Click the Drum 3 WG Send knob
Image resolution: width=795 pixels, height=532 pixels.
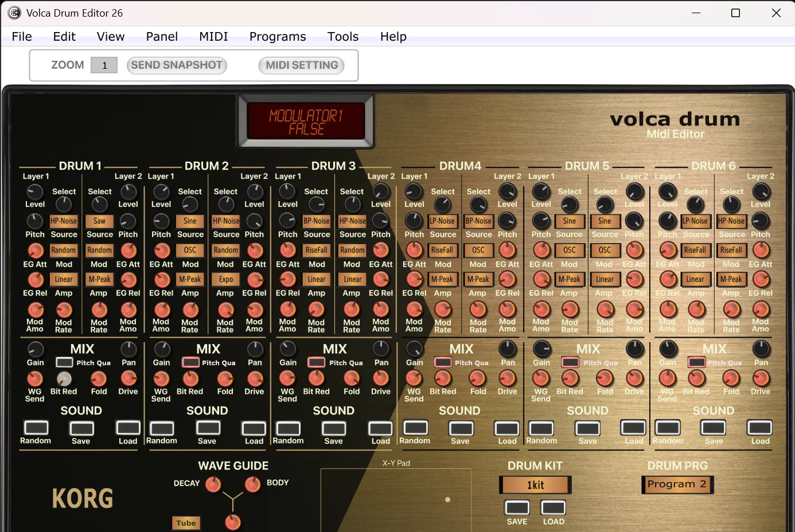[287, 378]
